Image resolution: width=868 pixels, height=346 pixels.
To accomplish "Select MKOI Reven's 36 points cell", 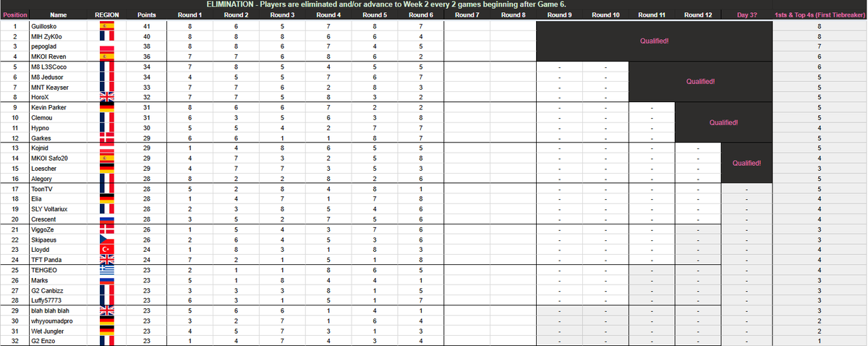I will pos(146,56).
